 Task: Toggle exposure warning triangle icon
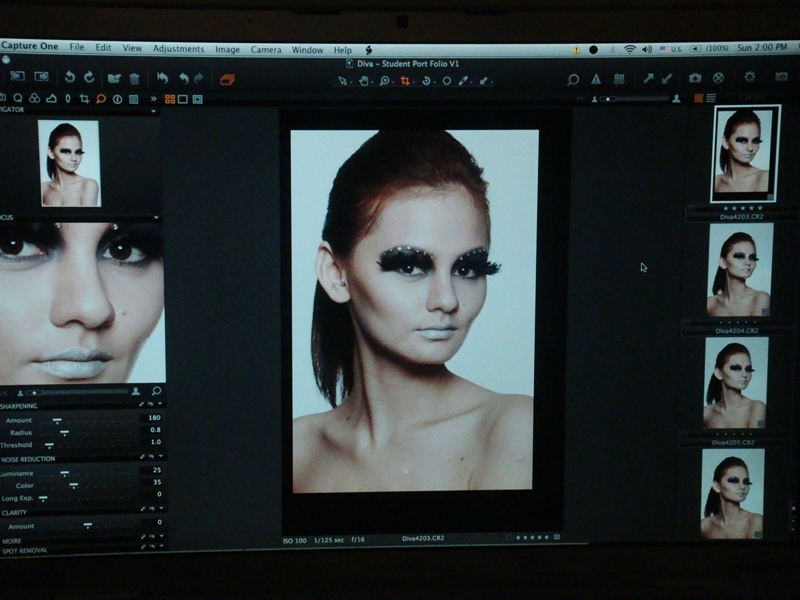(596, 79)
